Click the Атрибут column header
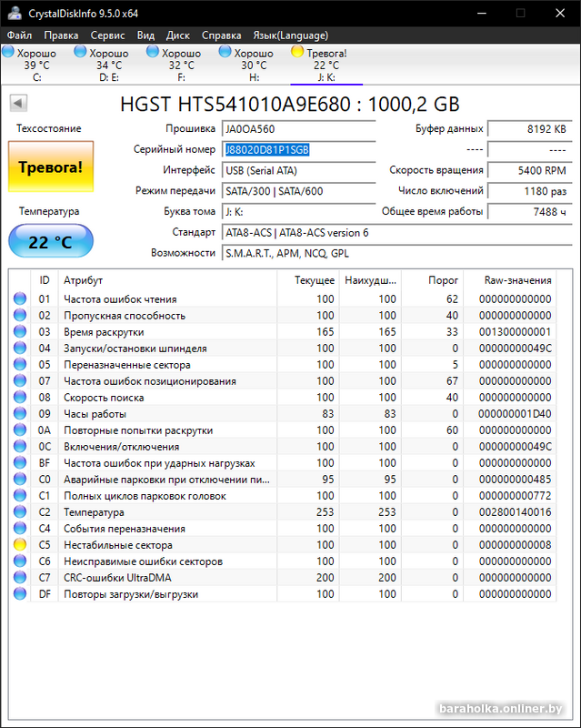The image size is (581, 728). point(84,280)
